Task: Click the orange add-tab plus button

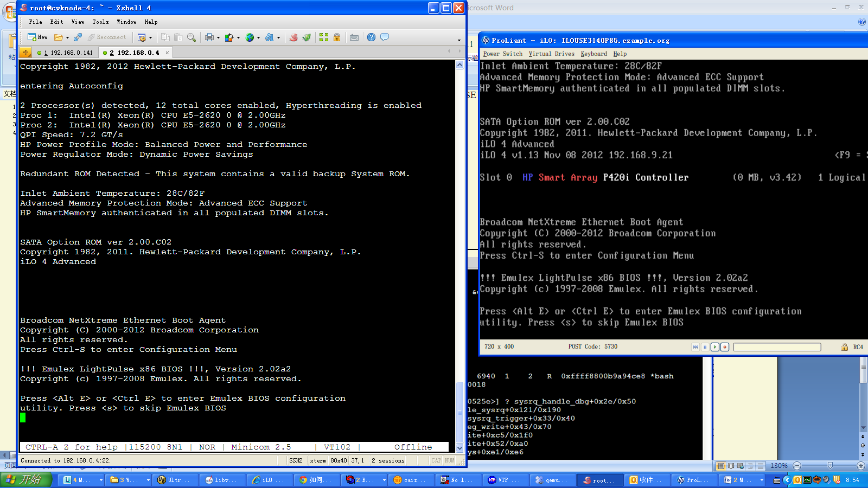Action: tap(25, 53)
